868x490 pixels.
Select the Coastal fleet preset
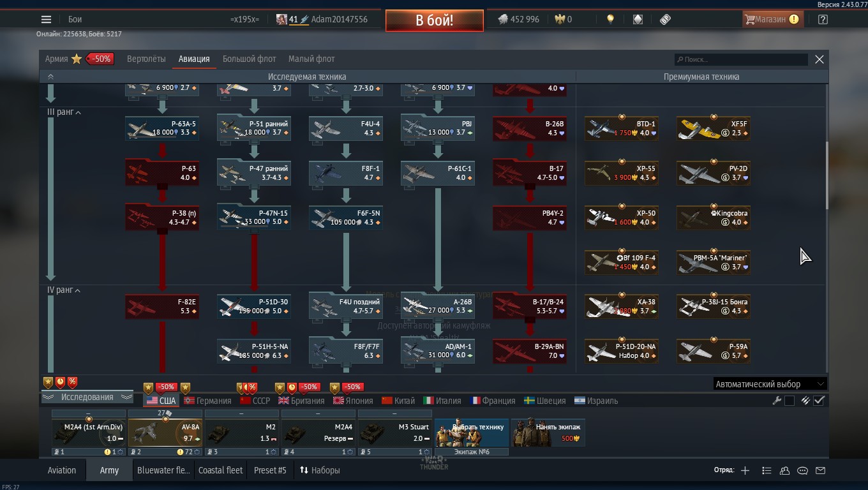pyautogui.click(x=220, y=470)
